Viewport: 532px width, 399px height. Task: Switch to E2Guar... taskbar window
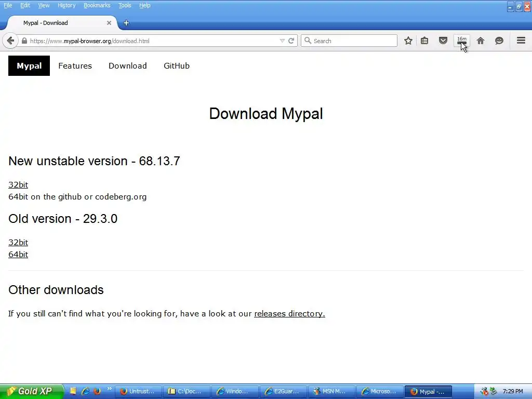pos(283,391)
